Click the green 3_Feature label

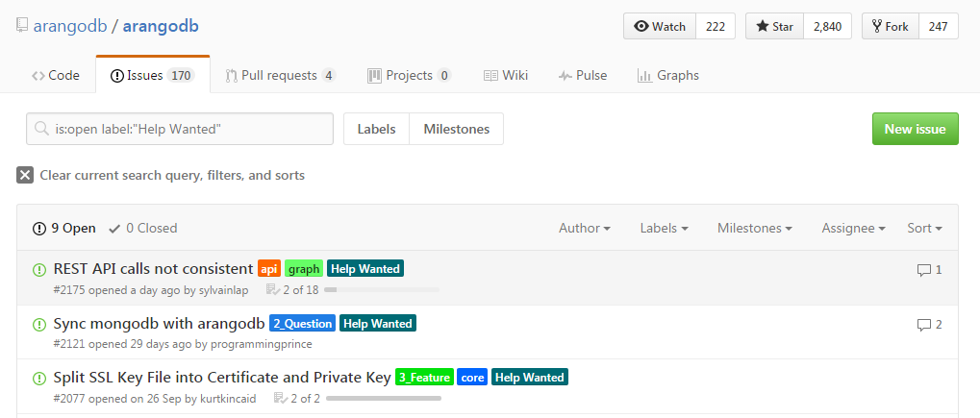(424, 377)
